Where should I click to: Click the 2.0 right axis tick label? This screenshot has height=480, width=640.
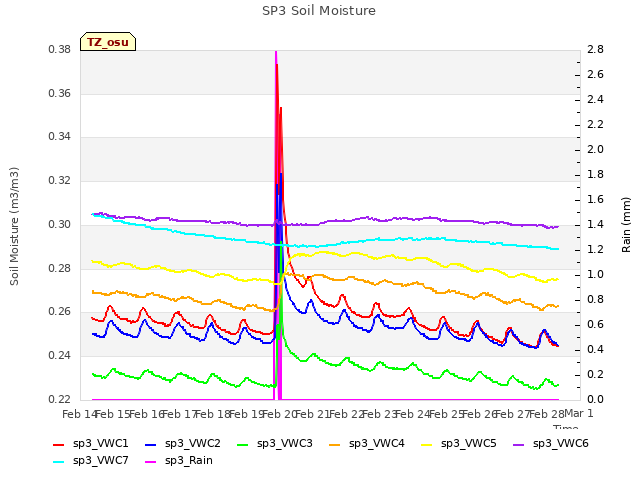(596, 150)
